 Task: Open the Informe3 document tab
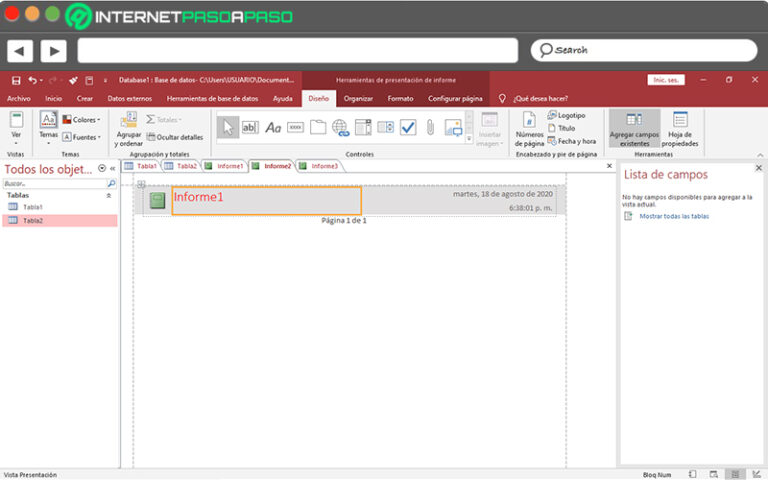click(x=322, y=166)
